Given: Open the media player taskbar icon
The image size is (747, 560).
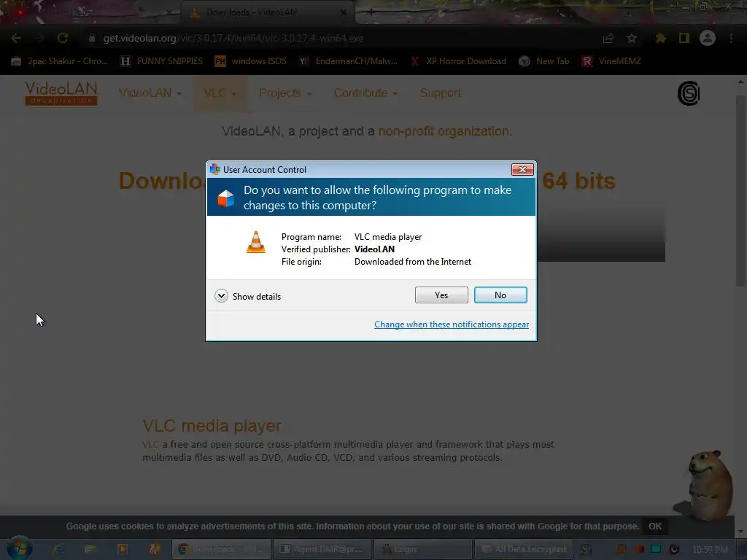Looking at the screenshot, I should 123,549.
